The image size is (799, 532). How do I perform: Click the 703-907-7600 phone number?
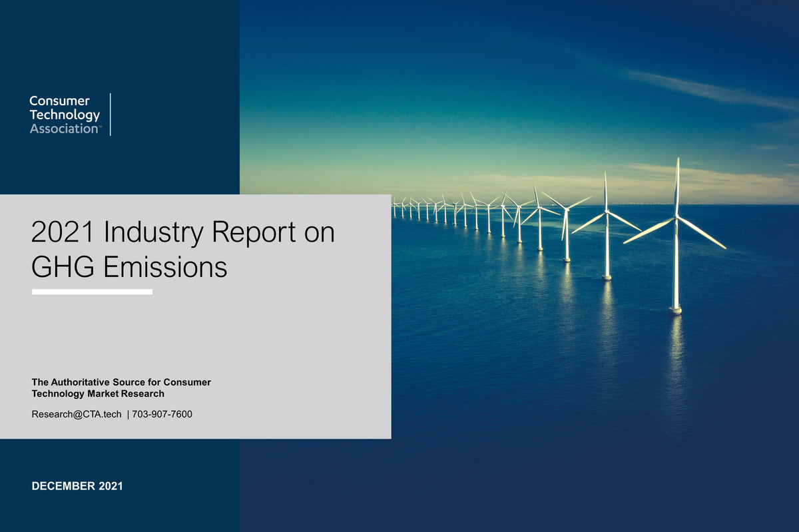tap(162, 413)
